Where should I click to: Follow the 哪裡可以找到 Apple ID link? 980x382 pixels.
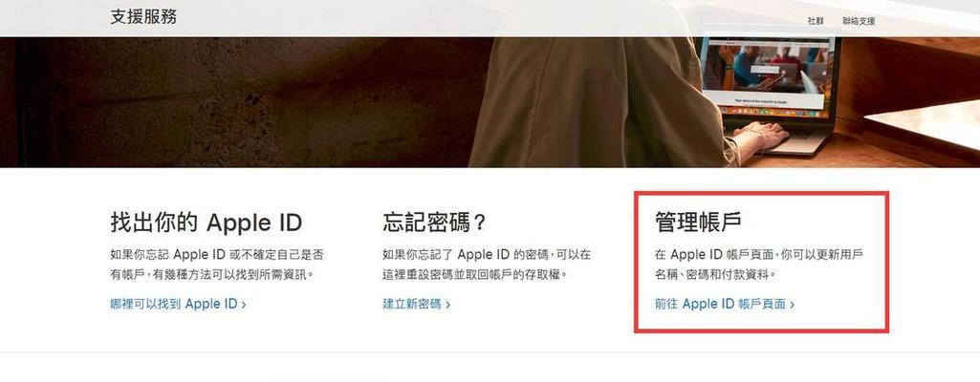[x=174, y=304]
